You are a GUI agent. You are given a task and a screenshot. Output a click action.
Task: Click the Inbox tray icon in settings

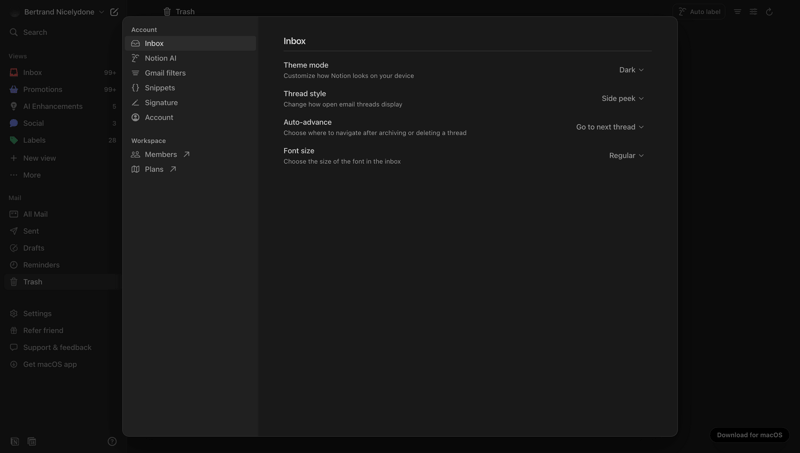[x=135, y=43]
